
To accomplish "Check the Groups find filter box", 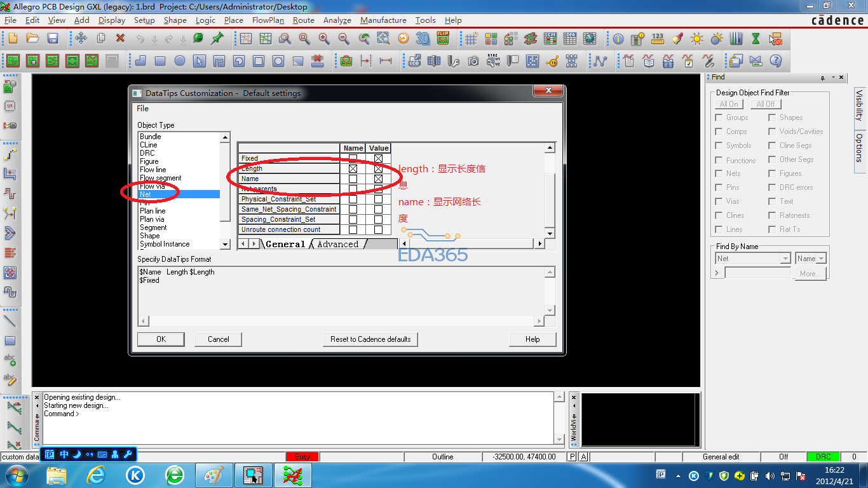I will click(x=719, y=118).
